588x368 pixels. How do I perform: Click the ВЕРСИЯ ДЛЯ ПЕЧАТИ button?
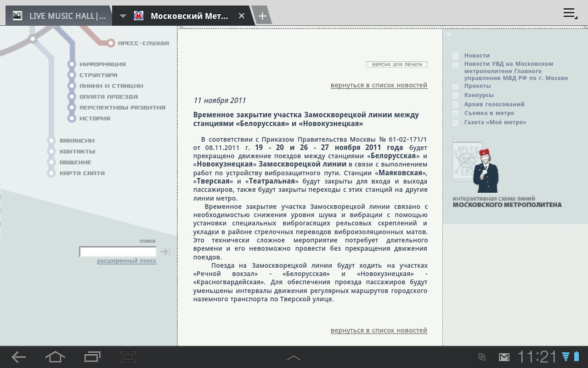pos(397,64)
